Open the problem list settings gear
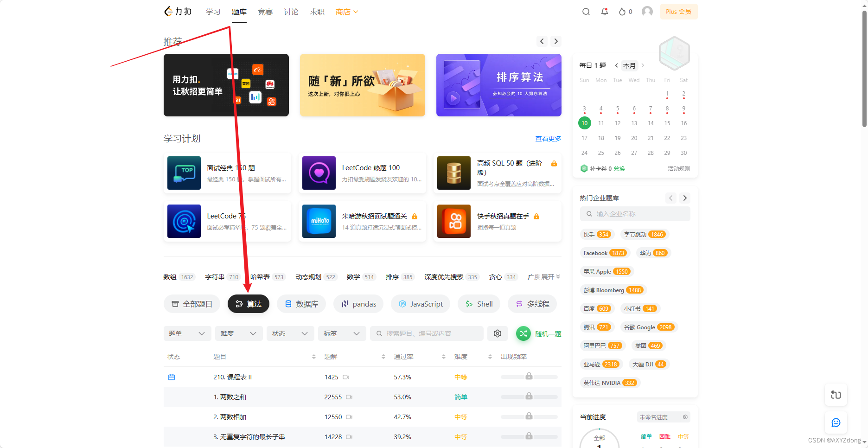 tap(498, 333)
